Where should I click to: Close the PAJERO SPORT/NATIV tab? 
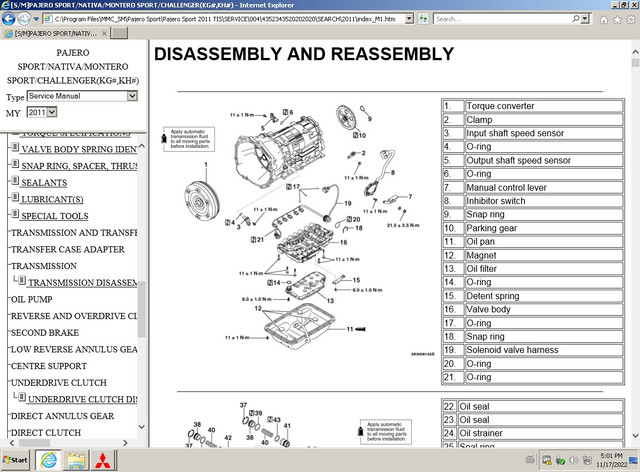[104, 33]
